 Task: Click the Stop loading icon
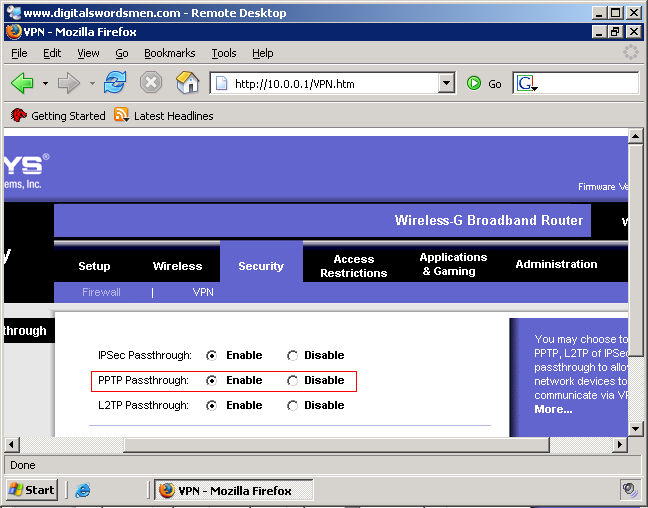(151, 83)
